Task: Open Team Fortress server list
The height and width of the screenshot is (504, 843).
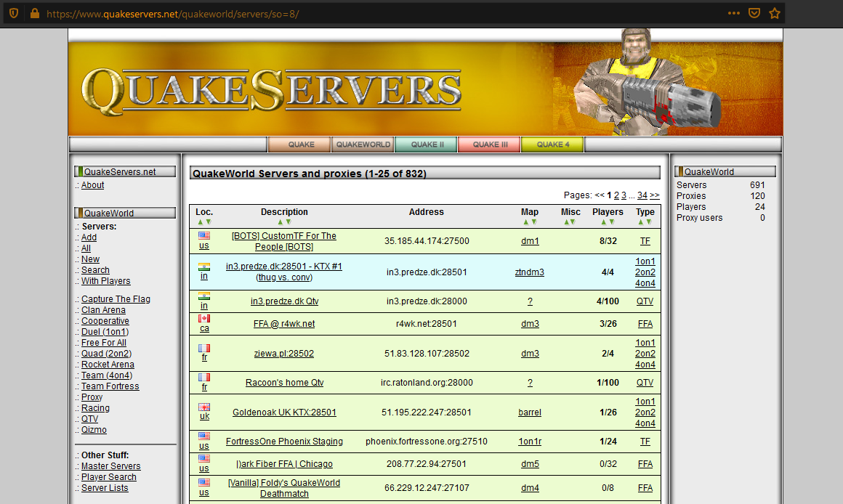Action: [110, 386]
